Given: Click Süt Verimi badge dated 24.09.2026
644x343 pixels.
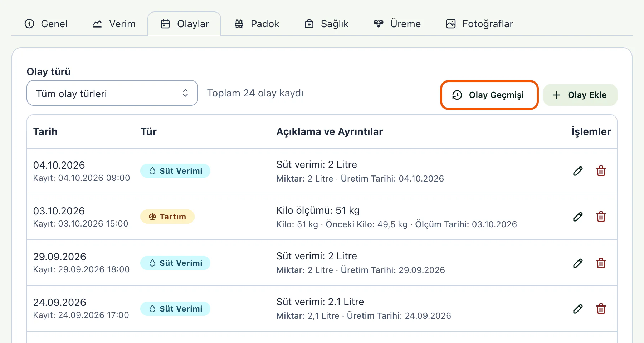Looking at the screenshot, I should point(175,309).
